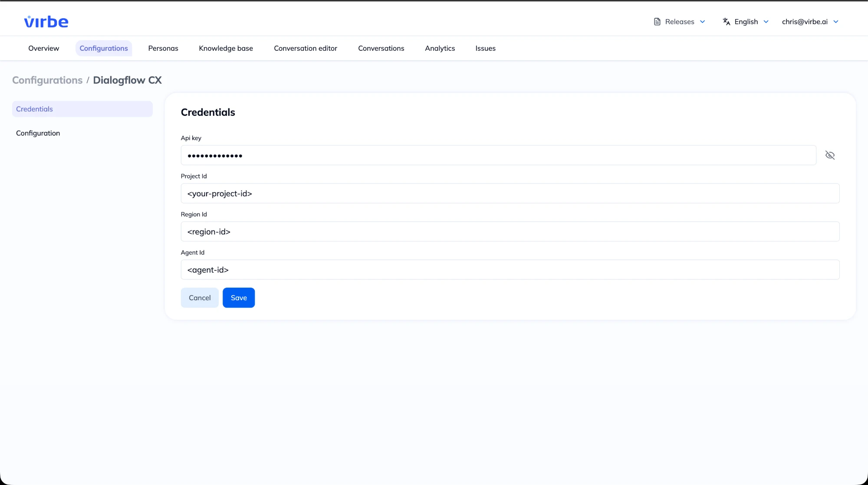The image size is (868, 485).
Task: Select Credentials in the sidebar
Action: pyautogui.click(x=82, y=109)
